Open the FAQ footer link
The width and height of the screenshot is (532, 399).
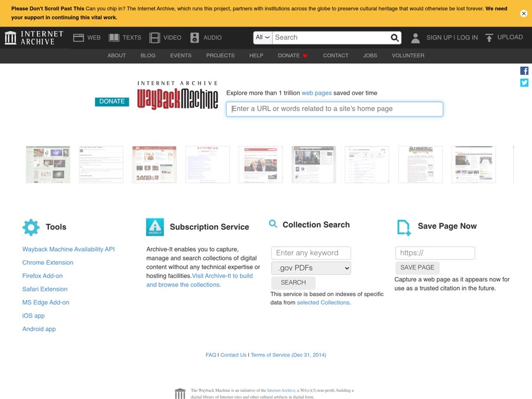click(x=210, y=355)
